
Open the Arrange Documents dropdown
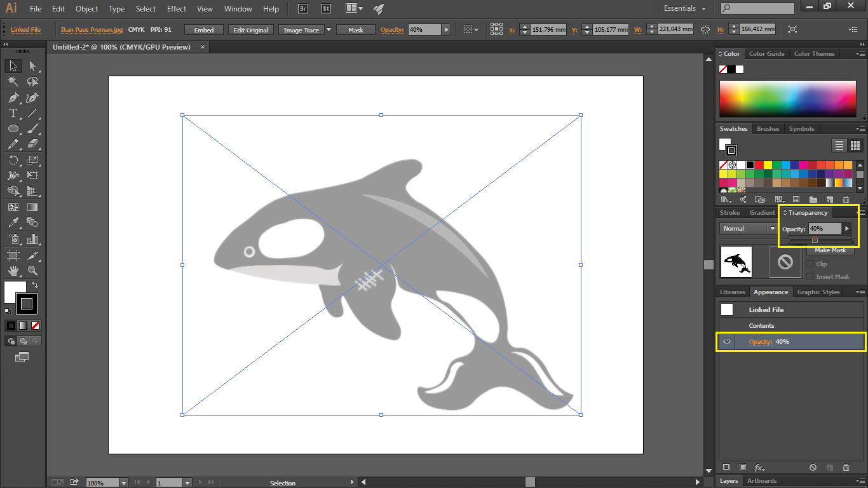tap(354, 9)
